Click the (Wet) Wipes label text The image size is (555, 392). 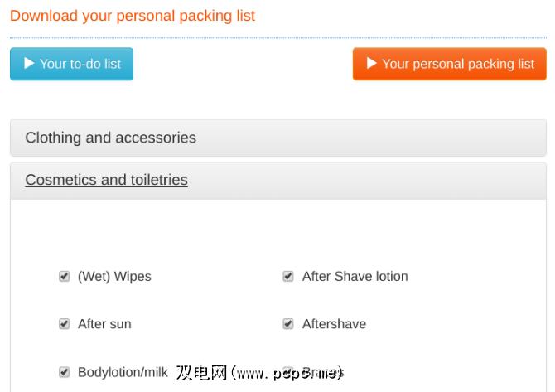click(x=114, y=277)
